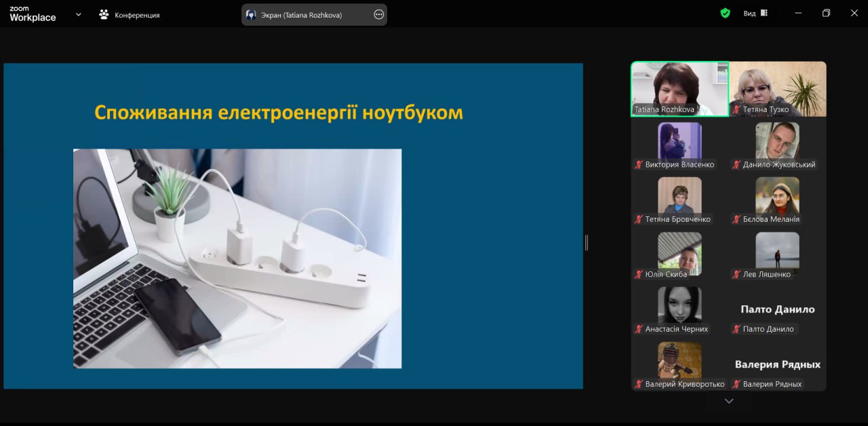Click muted mic icon for Лев Ляшенко
Screen dimensions: 868x426
(736, 275)
